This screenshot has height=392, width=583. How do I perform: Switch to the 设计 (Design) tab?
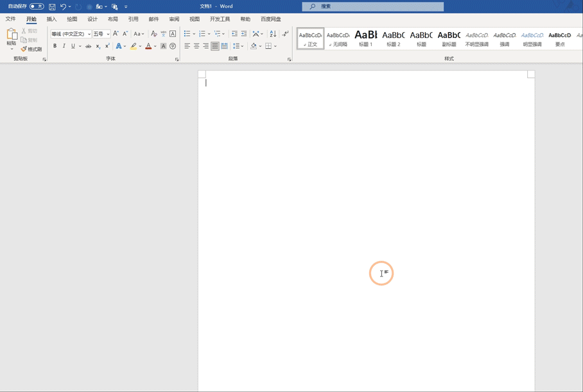pos(92,19)
